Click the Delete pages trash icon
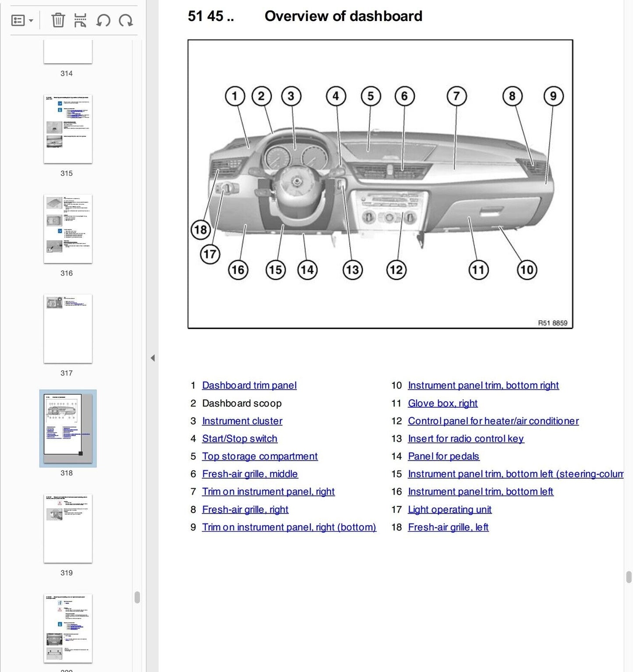This screenshot has width=633, height=672. point(58,21)
